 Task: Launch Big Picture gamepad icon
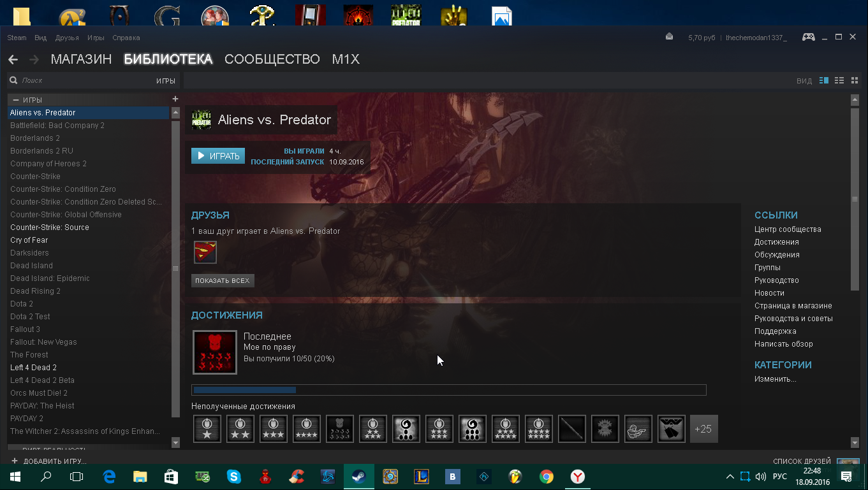click(808, 37)
